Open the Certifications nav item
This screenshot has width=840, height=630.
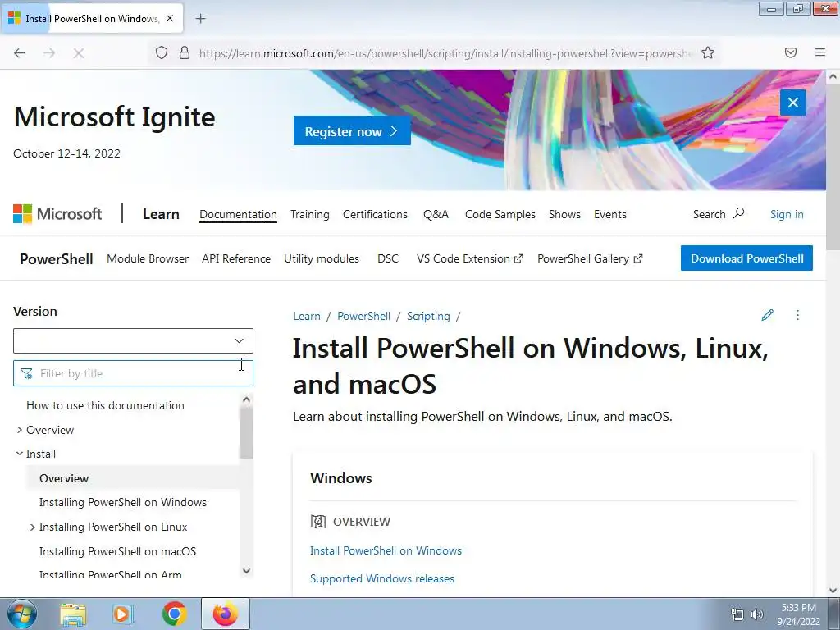tap(375, 214)
